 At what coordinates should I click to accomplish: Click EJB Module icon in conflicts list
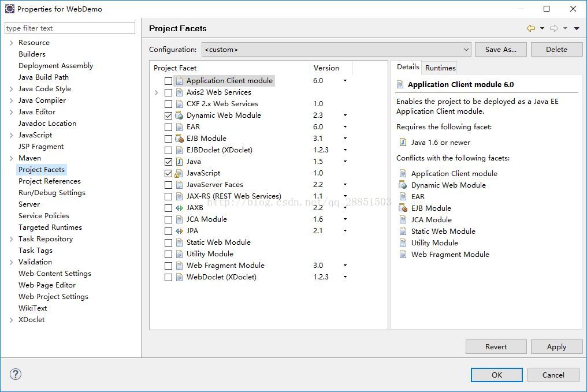coord(403,208)
